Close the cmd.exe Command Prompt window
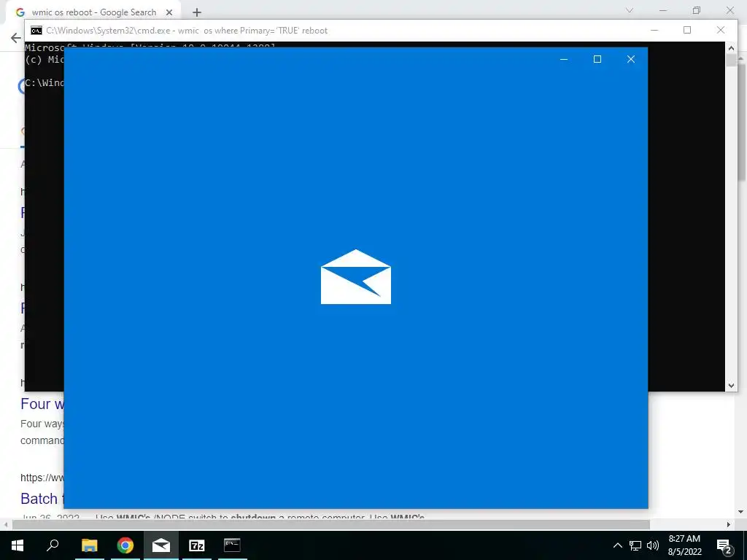 coord(720,30)
